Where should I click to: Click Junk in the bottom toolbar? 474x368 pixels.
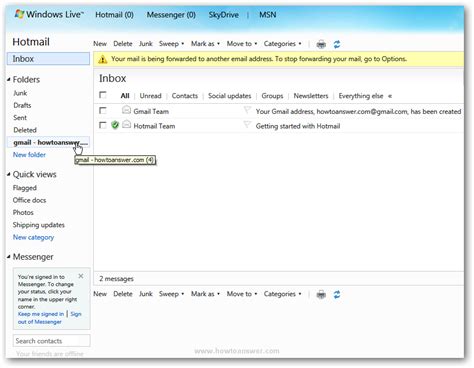point(146,294)
